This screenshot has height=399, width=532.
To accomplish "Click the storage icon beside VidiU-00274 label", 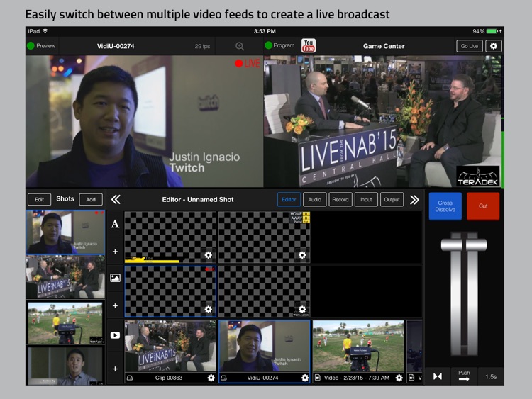I will [223, 378].
